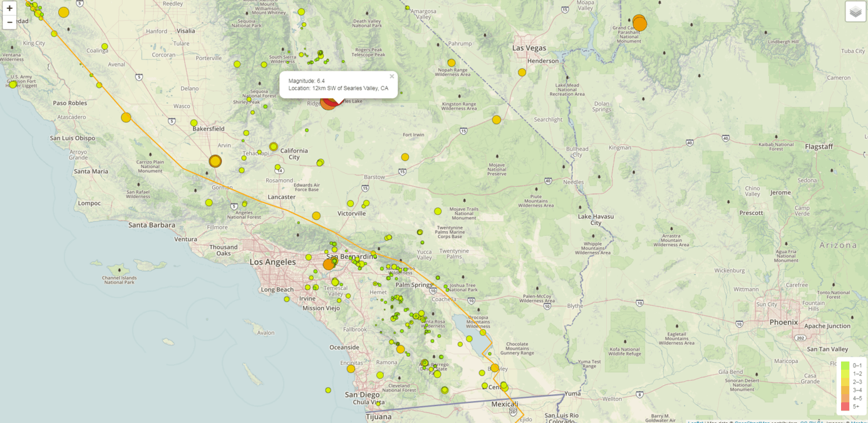
Task: Click the marker above Nopah Range Wilderness
Action: [451, 63]
